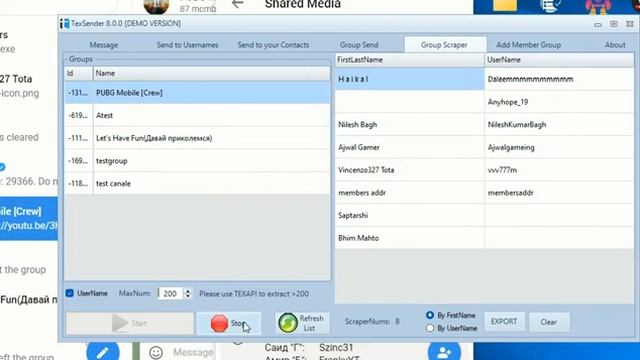Open the About tab
Screen dimensions: 640x360
click(x=615, y=45)
